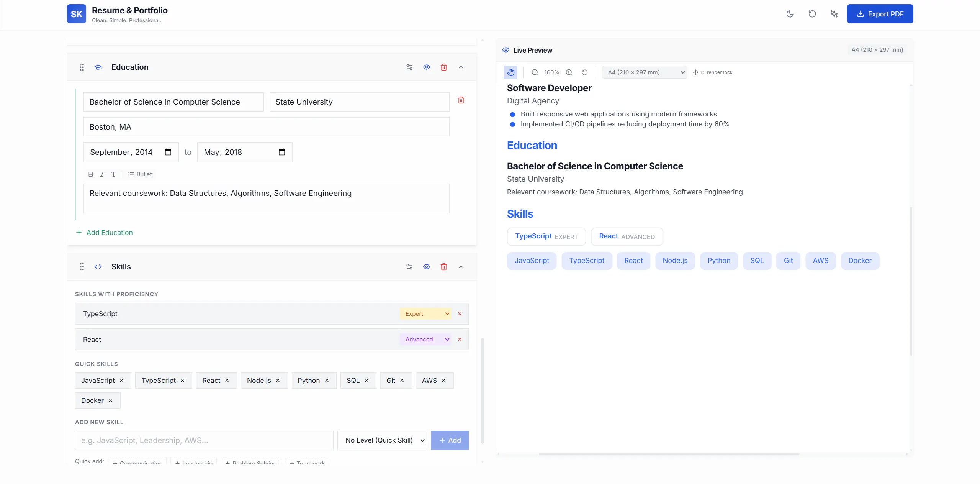This screenshot has width=980, height=484.
Task: Click Education heading in preview
Action: coord(532,146)
